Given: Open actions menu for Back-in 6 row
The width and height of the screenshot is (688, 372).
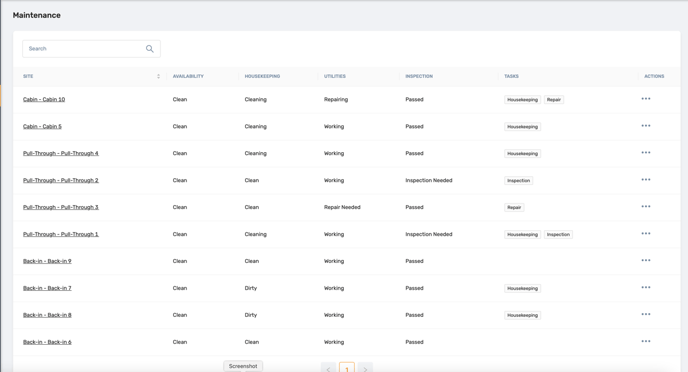Looking at the screenshot, I should click(646, 342).
